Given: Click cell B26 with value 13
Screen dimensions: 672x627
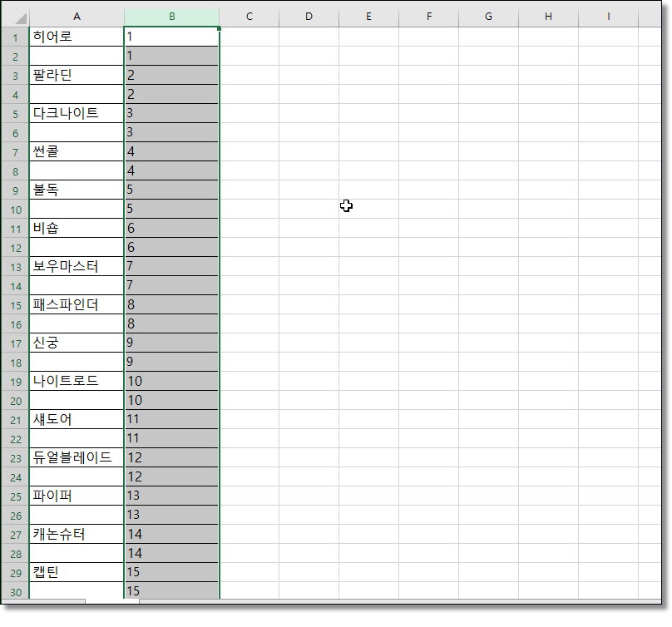Looking at the screenshot, I should (172, 515).
